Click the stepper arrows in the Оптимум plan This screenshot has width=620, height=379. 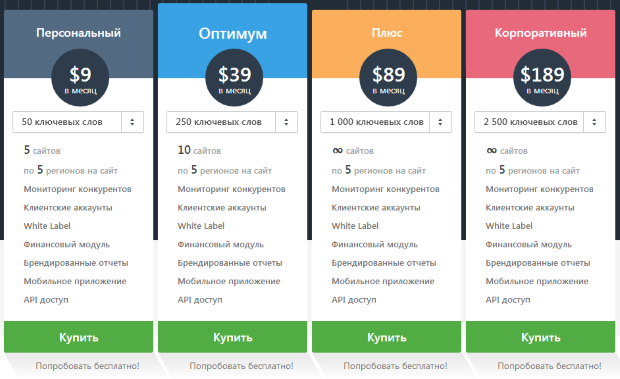click(x=286, y=122)
